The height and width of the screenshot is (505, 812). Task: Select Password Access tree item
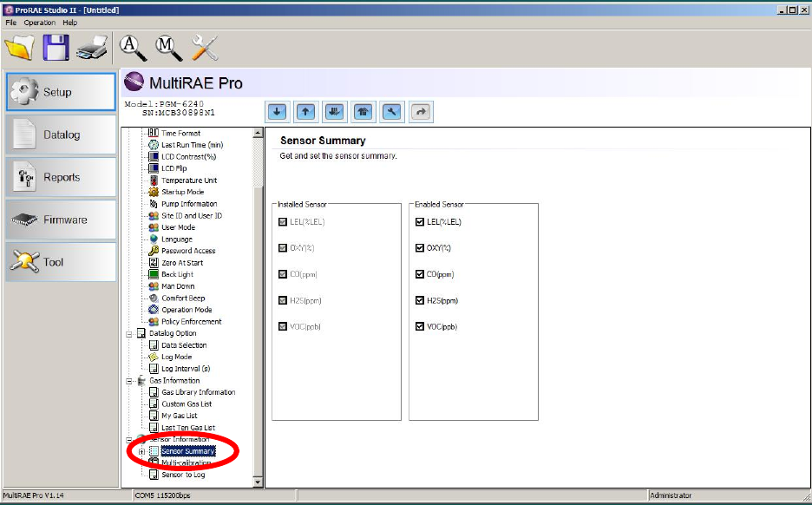(188, 251)
